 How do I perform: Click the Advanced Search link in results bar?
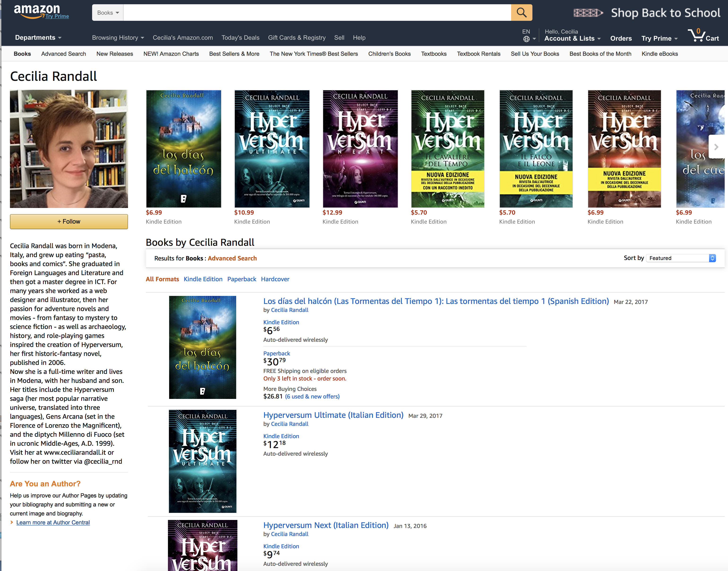click(232, 258)
